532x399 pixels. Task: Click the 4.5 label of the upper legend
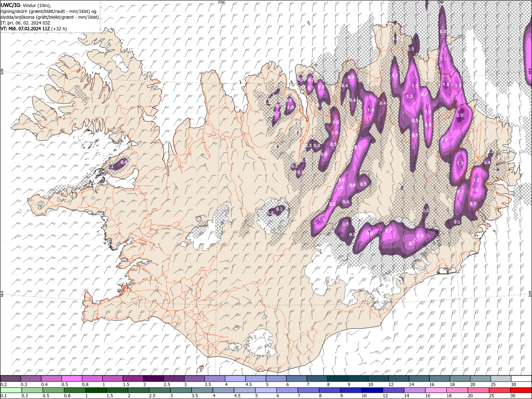click(x=249, y=384)
